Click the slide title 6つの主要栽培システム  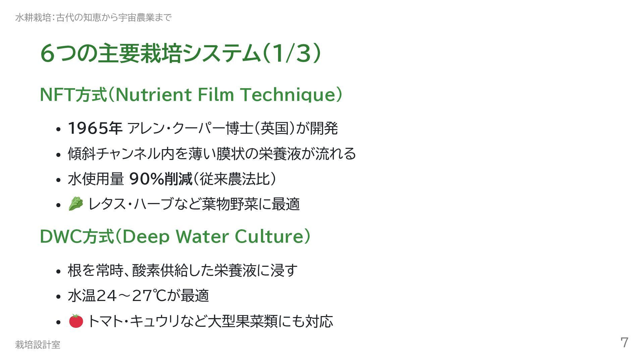[150, 54]
